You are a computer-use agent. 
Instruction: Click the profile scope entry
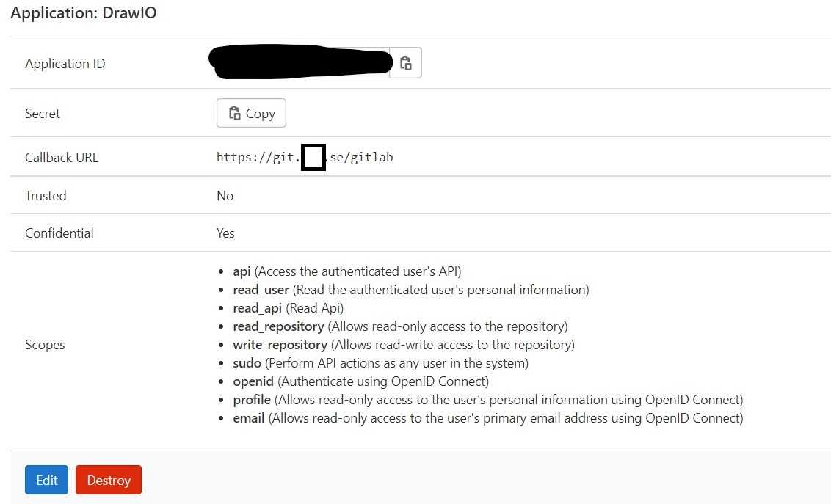tap(252, 399)
